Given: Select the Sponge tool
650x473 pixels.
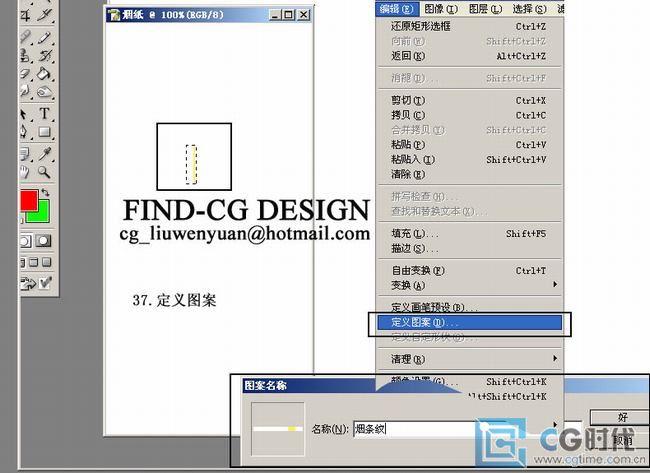Looking at the screenshot, I should [x=44, y=92].
